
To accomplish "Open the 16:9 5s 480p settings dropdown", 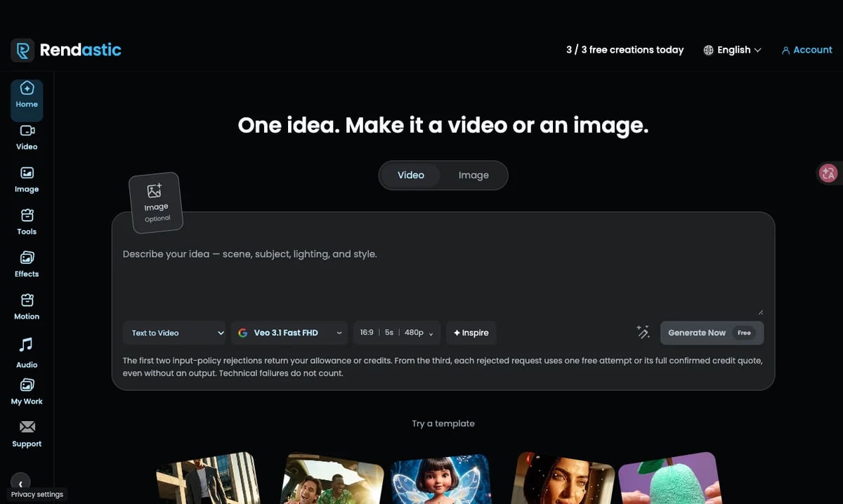I will click(x=397, y=333).
